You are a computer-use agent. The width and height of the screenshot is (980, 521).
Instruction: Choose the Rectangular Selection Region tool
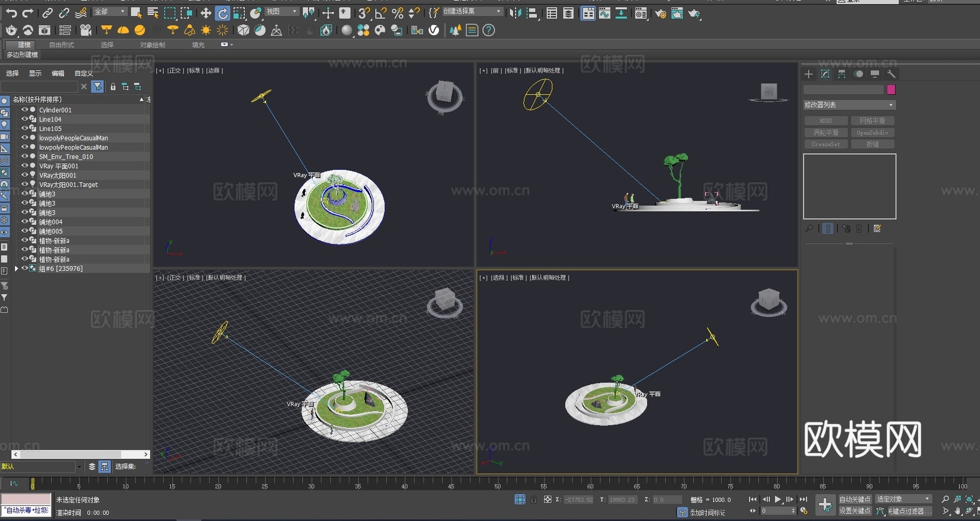[x=170, y=13]
